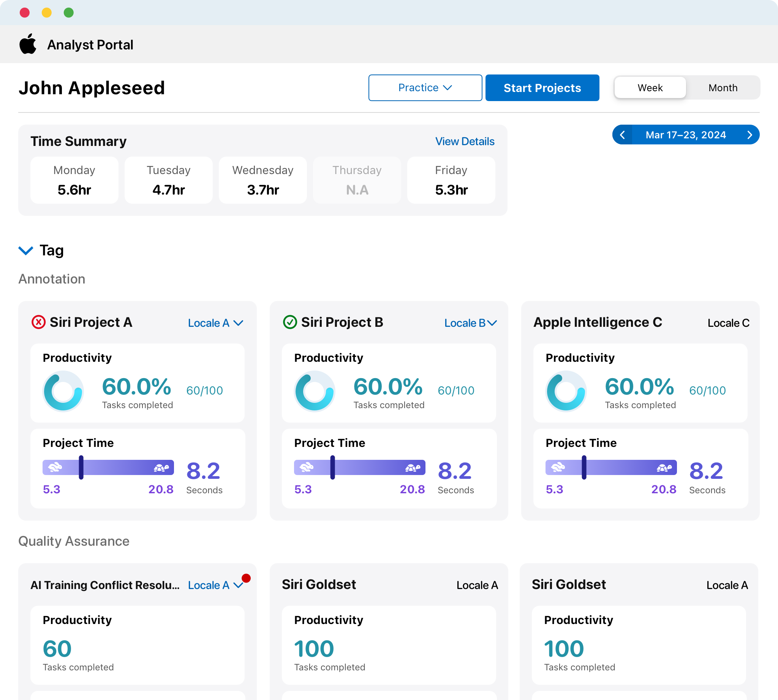Click the 5.3 minimum in Siri Project B

coord(303,489)
